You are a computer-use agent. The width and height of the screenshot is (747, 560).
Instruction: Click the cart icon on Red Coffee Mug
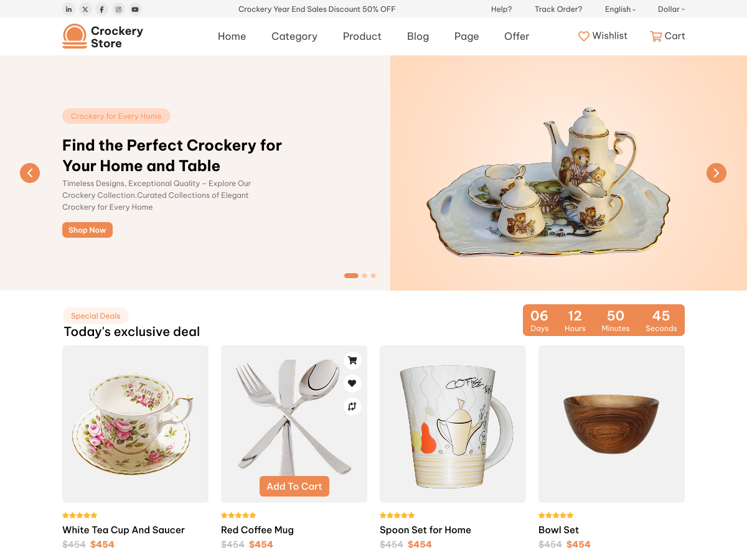pyautogui.click(x=352, y=360)
